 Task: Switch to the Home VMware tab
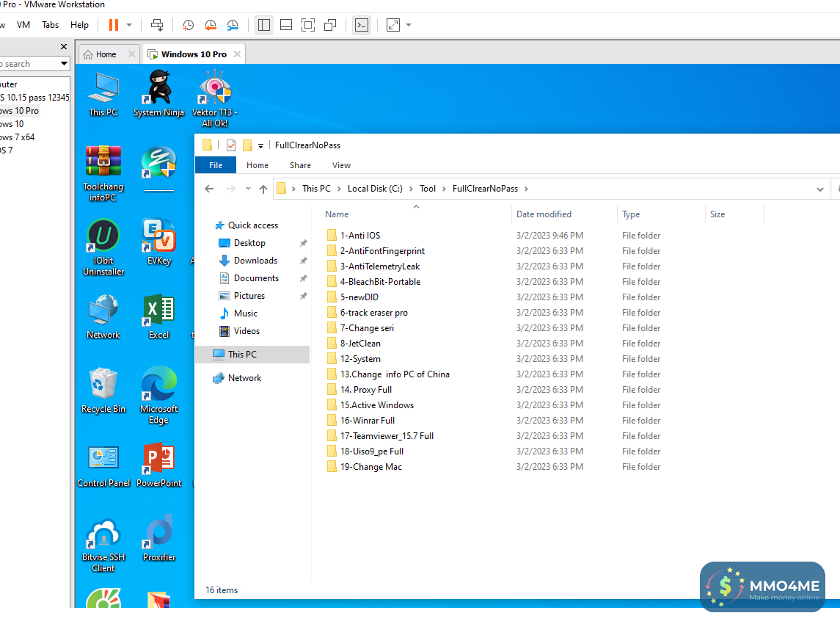(106, 54)
